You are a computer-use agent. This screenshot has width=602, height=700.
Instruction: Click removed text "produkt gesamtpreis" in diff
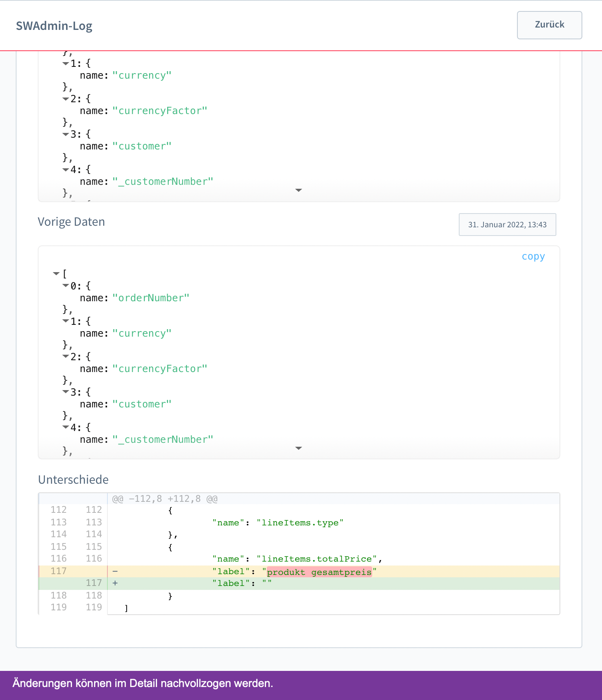click(319, 572)
